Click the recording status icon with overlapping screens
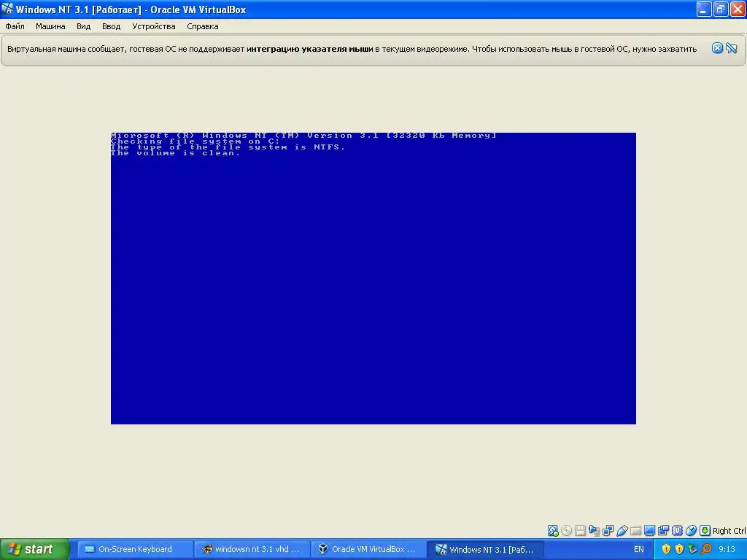 [663, 531]
